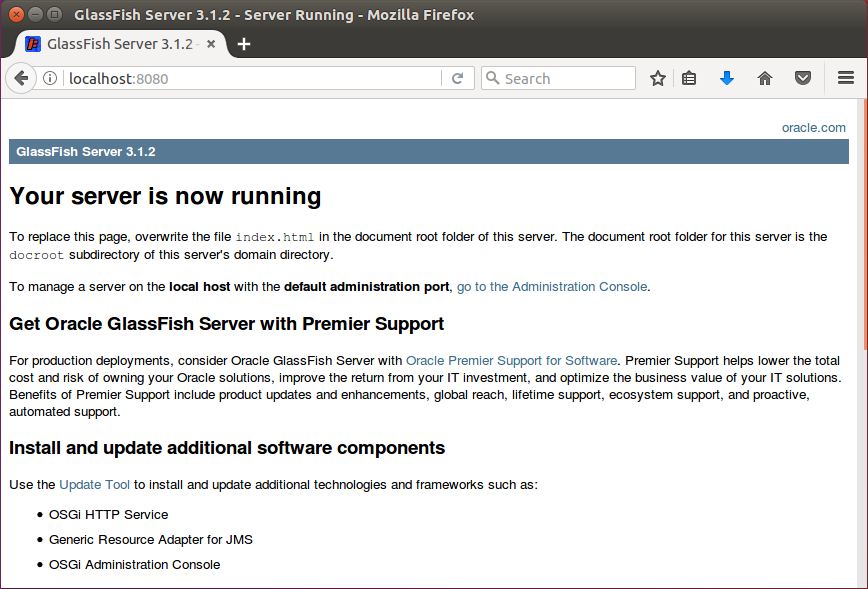Go to the Administration Console link
This screenshot has width=868, height=589.
click(x=552, y=286)
